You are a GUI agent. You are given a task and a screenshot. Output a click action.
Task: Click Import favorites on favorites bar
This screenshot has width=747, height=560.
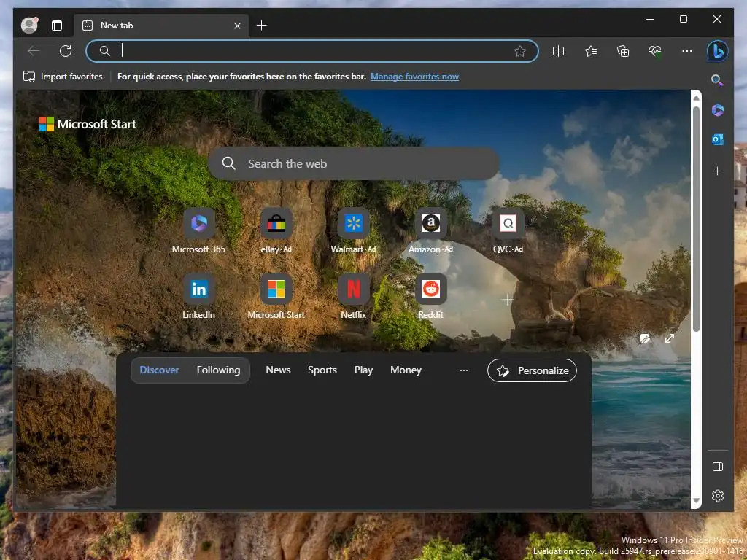click(63, 76)
